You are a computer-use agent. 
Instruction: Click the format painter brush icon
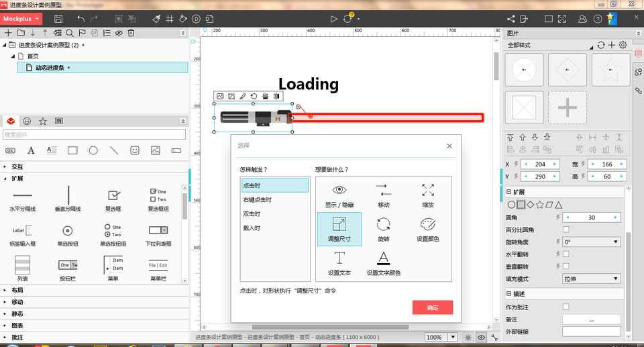[156, 19]
